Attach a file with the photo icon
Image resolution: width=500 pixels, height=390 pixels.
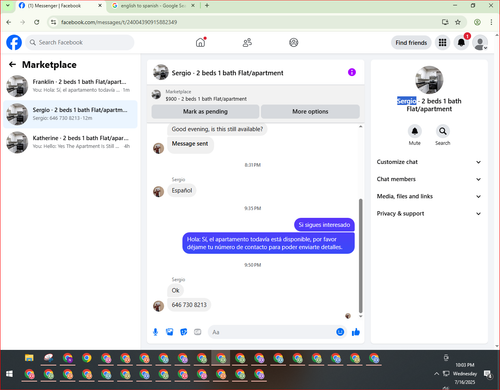tap(170, 332)
